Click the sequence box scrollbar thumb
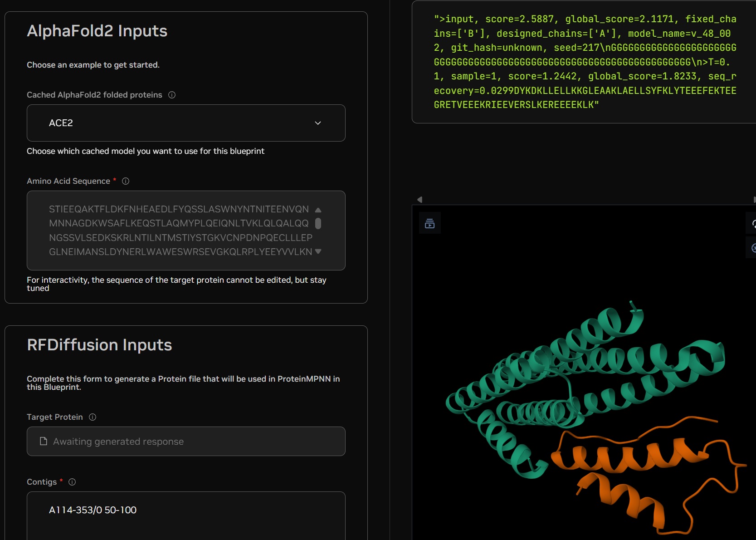The image size is (756, 540). pyautogui.click(x=318, y=223)
